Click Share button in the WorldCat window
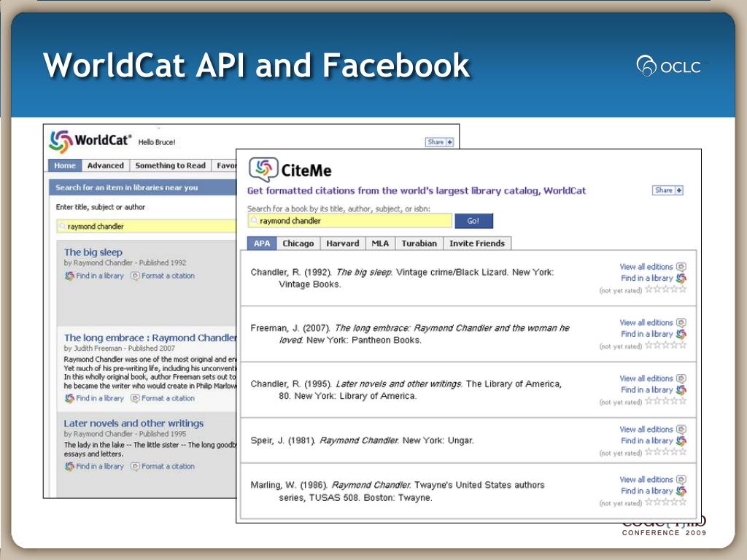Viewport: 747px width, 560px height. coord(439,142)
